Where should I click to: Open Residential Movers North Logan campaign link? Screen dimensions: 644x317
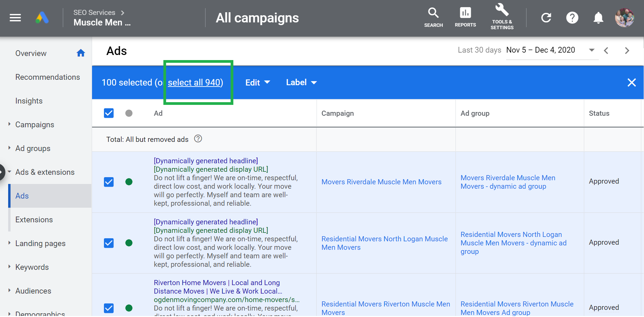click(384, 243)
